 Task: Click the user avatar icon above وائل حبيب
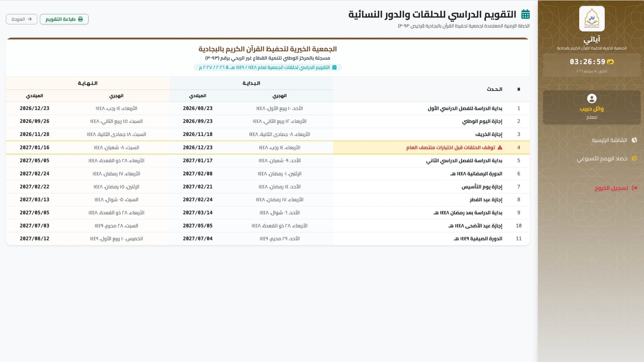pos(592,99)
